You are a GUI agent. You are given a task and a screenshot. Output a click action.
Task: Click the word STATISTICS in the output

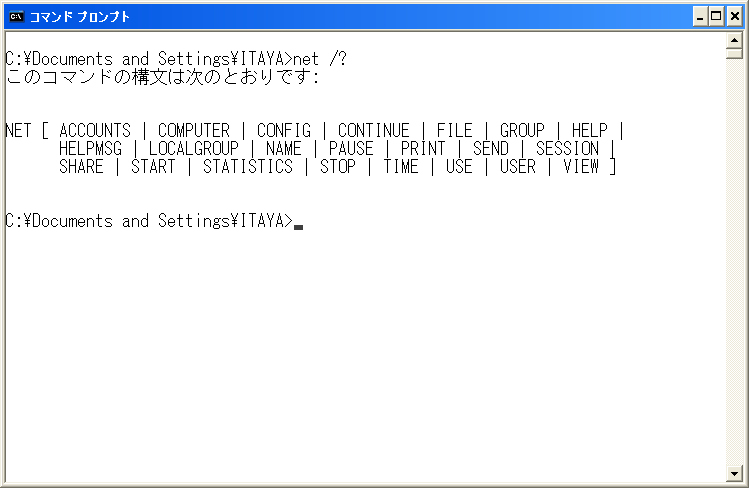coord(248,167)
